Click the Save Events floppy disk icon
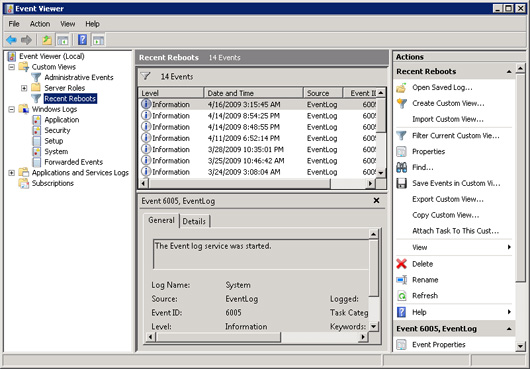 click(401, 183)
